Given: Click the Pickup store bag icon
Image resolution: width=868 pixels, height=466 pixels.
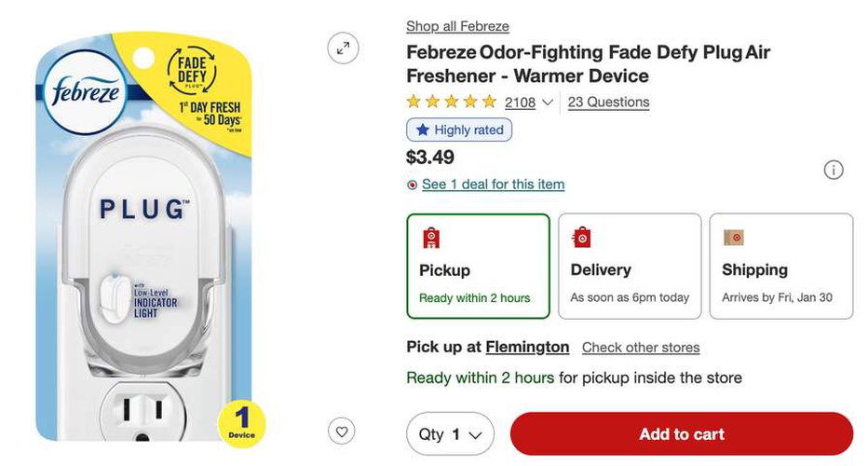Looking at the screenshot, I should click(431, 238).
